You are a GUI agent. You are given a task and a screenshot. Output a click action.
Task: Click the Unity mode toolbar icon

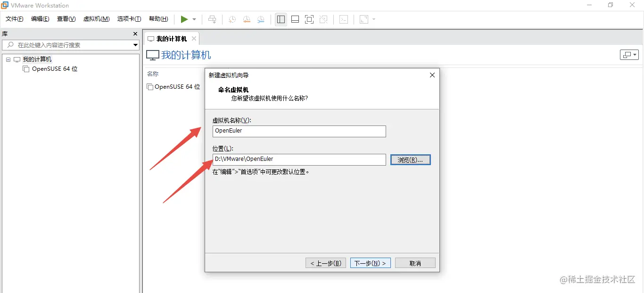323,19
